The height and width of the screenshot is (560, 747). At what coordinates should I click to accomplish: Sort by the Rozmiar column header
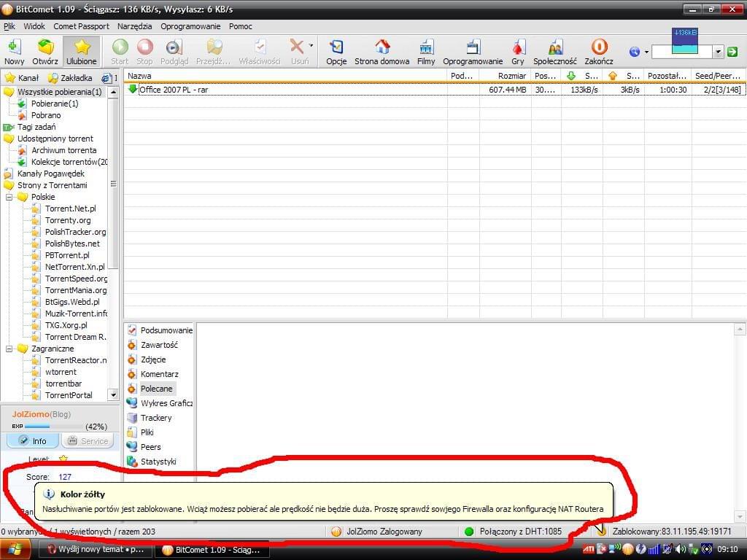505,76
